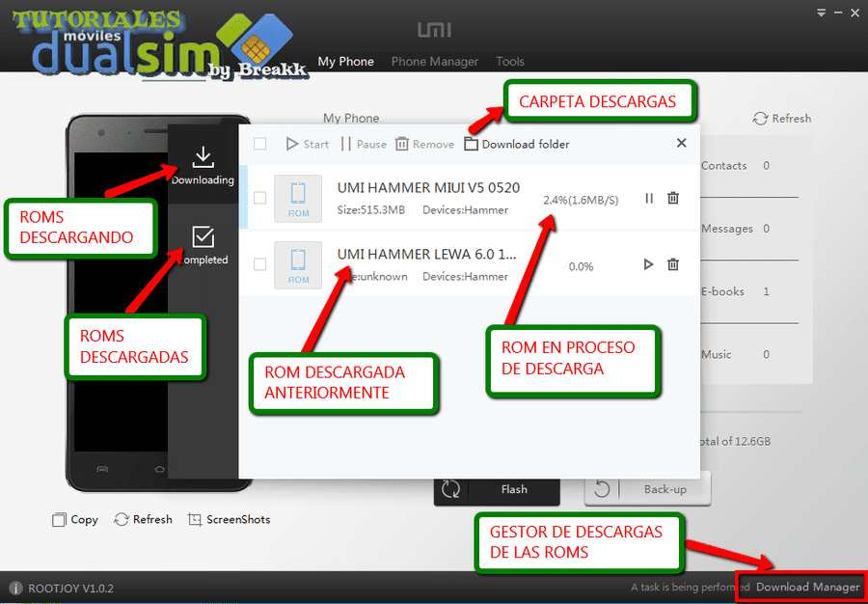Viewport: 868px width, 604px height.
Task: Open the Completed downloads tab
Action: pyautogui.click(x=203, y=245)
